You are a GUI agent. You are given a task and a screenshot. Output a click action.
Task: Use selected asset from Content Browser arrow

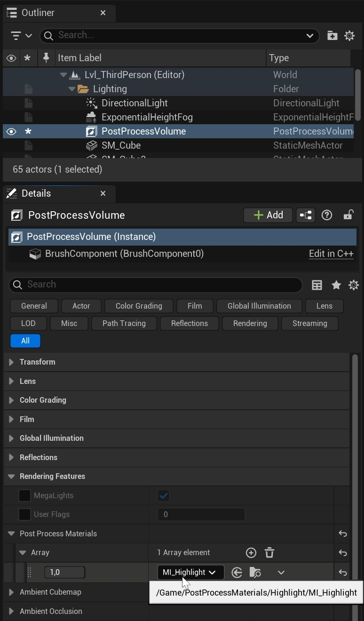[x=237, y=572]
